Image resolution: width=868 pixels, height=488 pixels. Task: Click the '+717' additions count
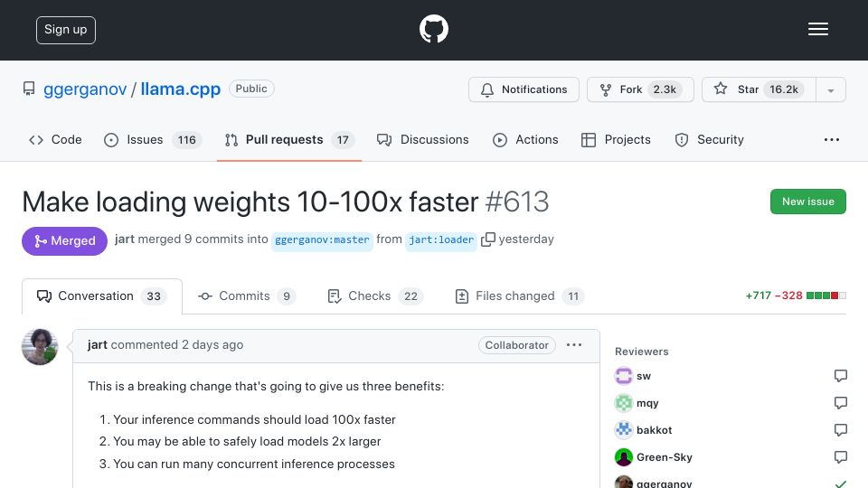coord(759,296)
